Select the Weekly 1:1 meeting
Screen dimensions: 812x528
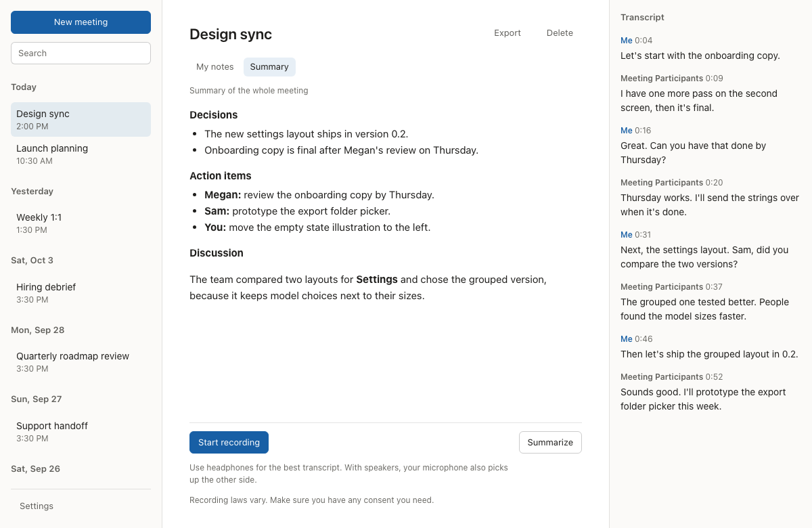pos(81,223)
